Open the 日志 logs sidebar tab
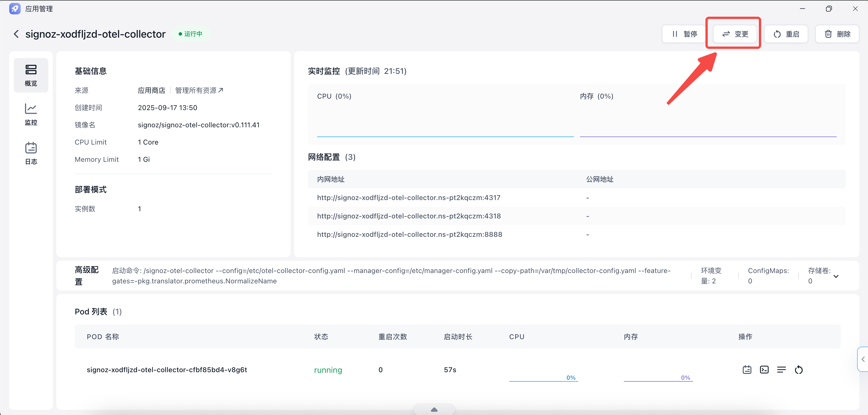 pos(31,153)
